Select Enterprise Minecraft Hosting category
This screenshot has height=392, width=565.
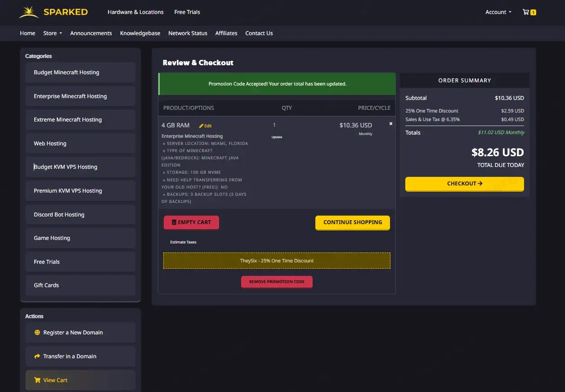(x=81, y=96)
